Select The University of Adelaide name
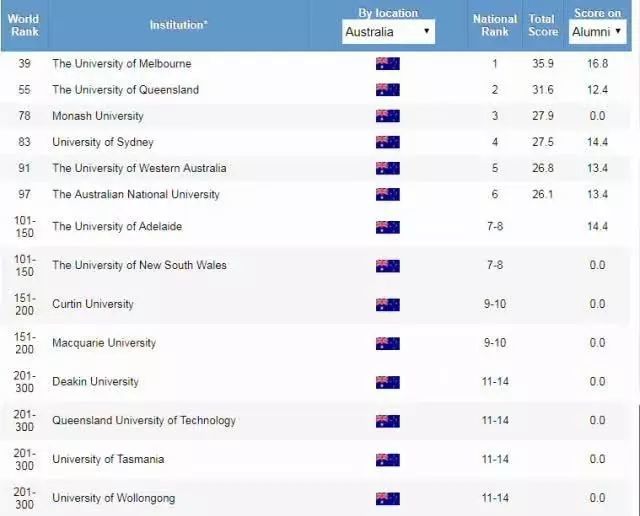The width and height of the screenshot is (640, 516). pos(117,227)
